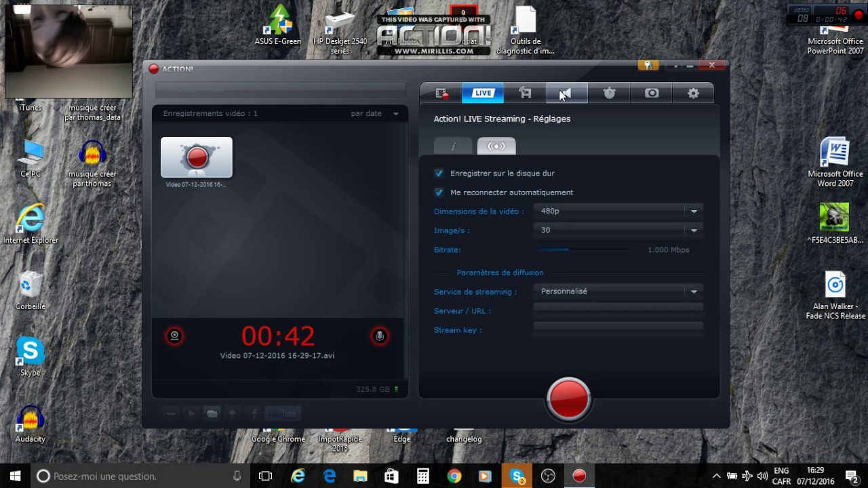Open Task View in taskbar
868x488 pixels.
[266, 476]
